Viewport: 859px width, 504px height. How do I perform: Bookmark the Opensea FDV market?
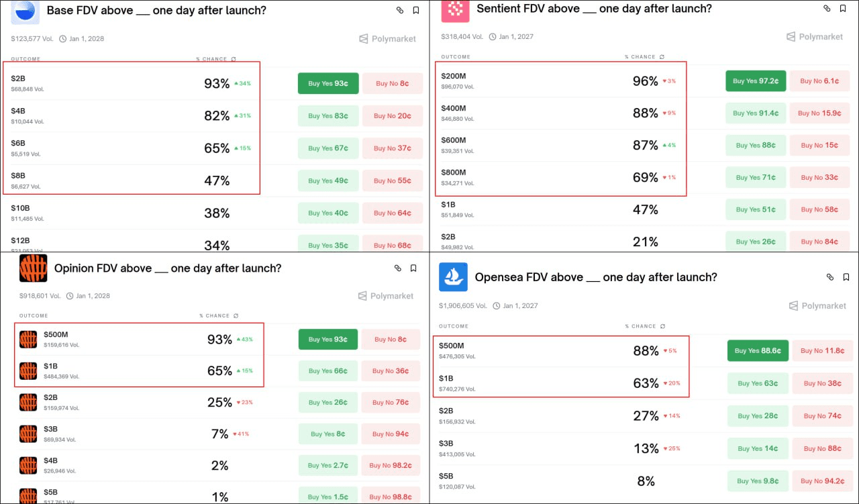[846, 277]
